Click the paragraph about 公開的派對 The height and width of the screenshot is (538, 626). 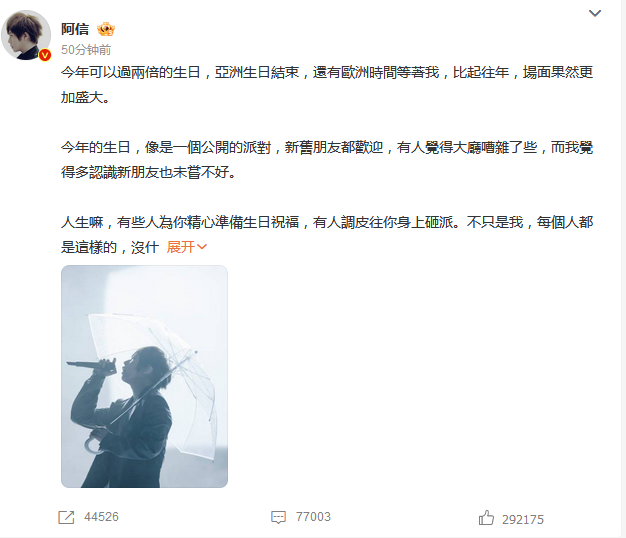pos(327,160)
